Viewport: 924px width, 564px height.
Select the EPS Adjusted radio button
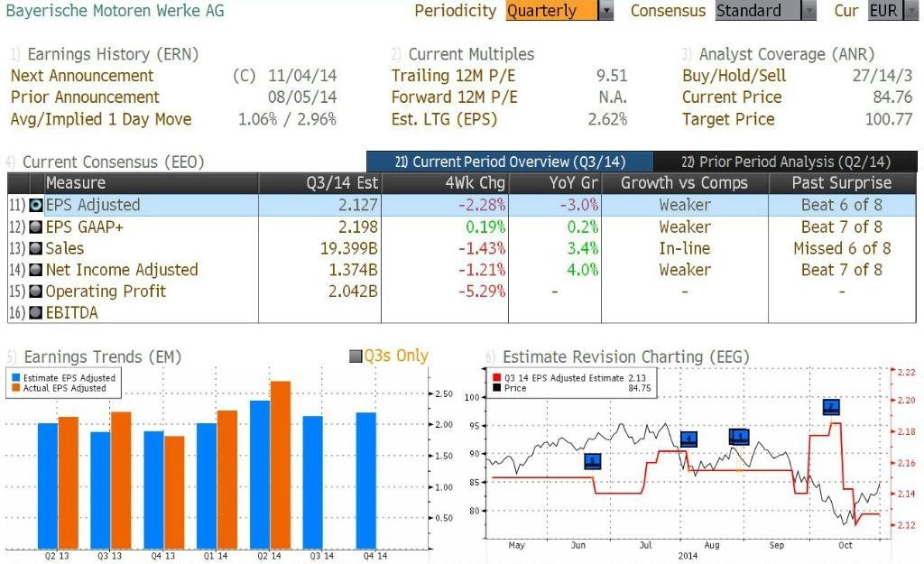click(36, 205)
